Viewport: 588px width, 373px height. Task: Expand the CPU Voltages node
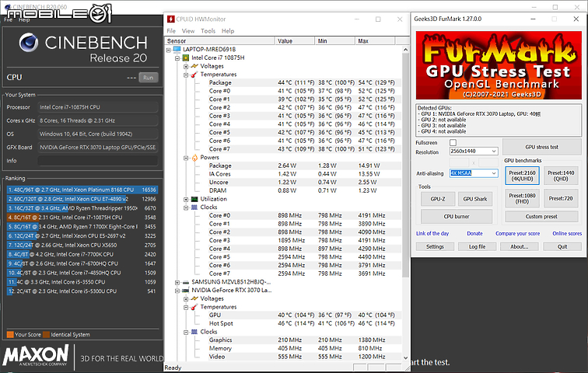tap(186, 66)
